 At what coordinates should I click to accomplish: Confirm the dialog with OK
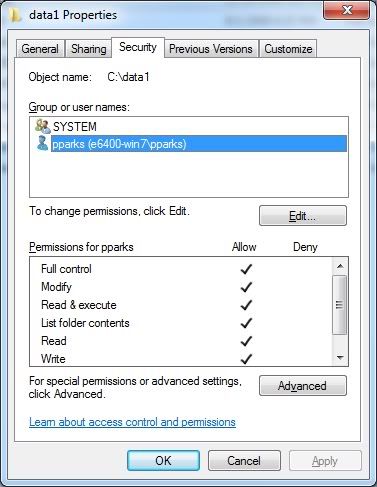pos(163,461)
